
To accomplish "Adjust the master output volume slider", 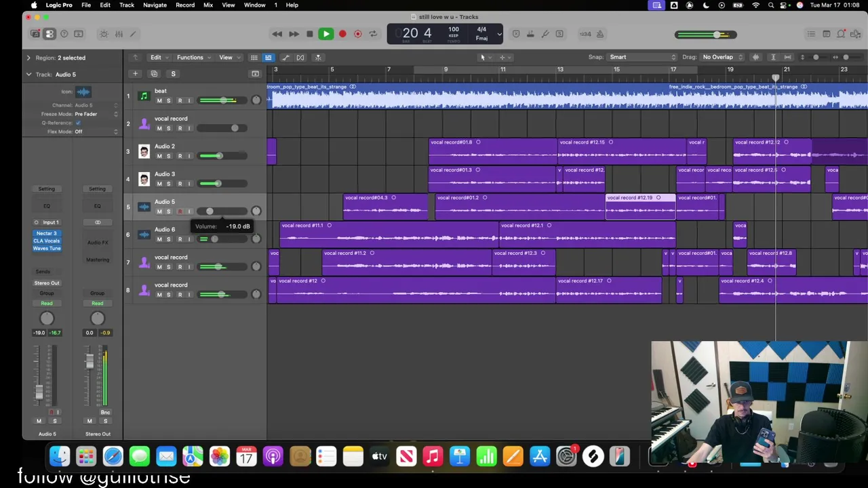I will click(x=717, y=35).
